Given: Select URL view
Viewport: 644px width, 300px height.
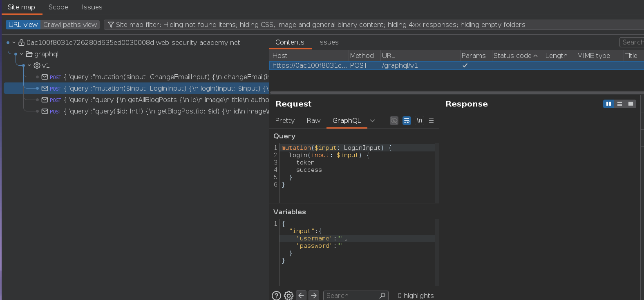Looking at the screenshot, I should click(x=23, y=25).
